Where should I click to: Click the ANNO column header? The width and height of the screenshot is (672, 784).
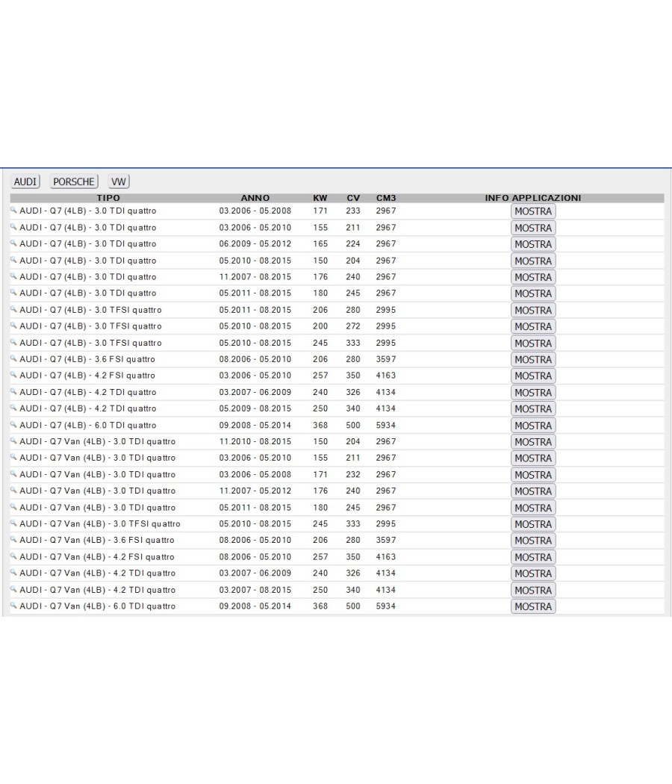coord(255,198)
